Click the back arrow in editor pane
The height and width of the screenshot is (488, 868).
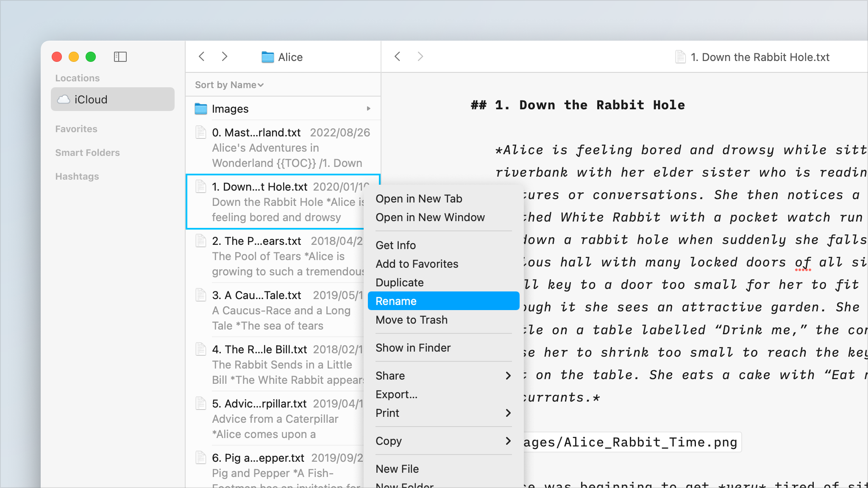click(397, 56)
